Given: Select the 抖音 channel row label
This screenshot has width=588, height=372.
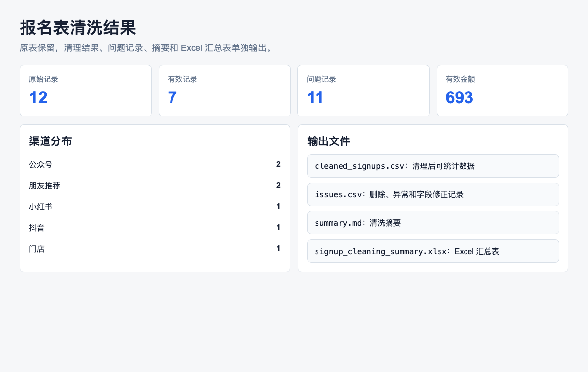Looking at the screenshot, I should [37, 228].
